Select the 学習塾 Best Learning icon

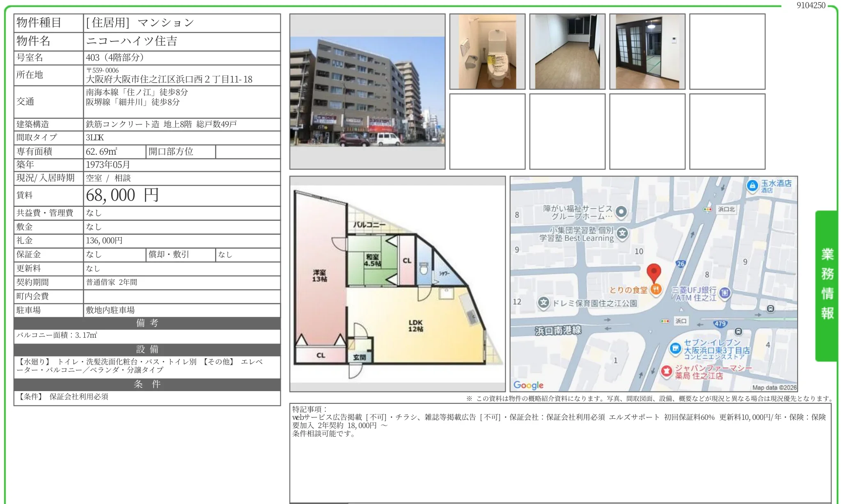tap(622, 234)
